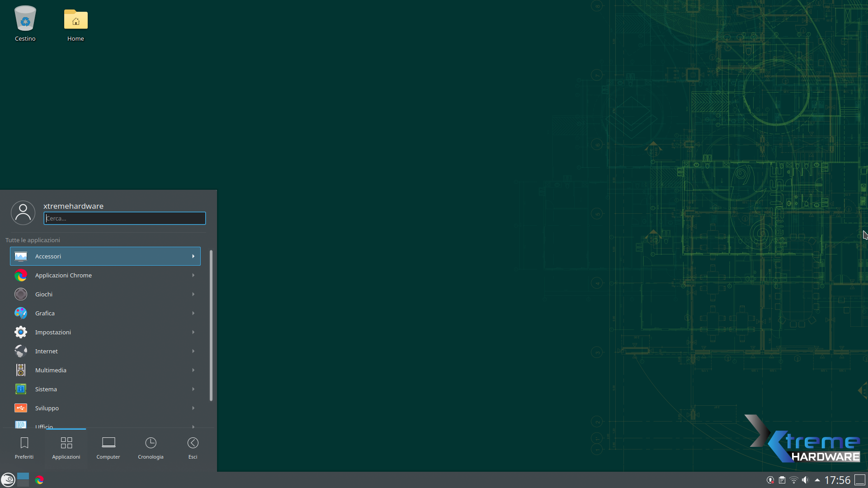Image resolution: width=868 pixels, height=488 pixels.
Task: Expand the Multimedia category
Action: click(105, 370)
